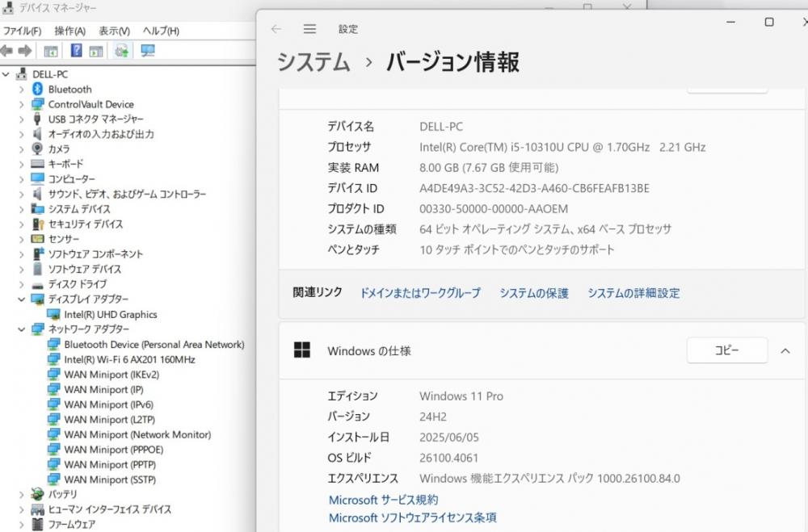Maximize the Settings window

(769, 22)
